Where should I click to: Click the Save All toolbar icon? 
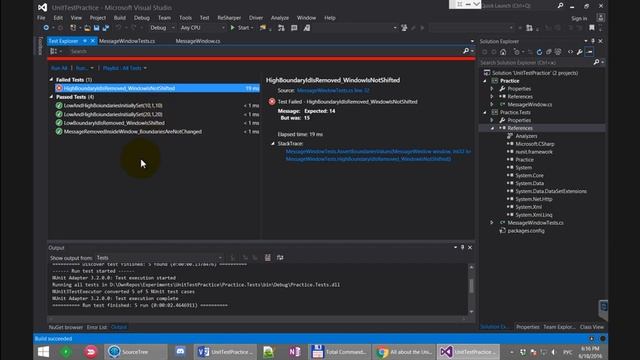click(x=106, y=28)
